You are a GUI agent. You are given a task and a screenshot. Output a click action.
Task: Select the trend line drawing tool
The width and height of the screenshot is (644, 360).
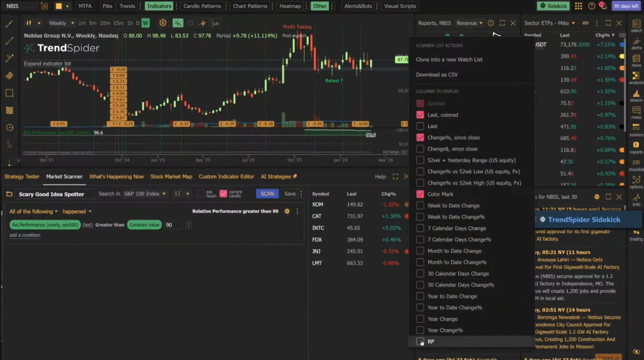point(10,41)
